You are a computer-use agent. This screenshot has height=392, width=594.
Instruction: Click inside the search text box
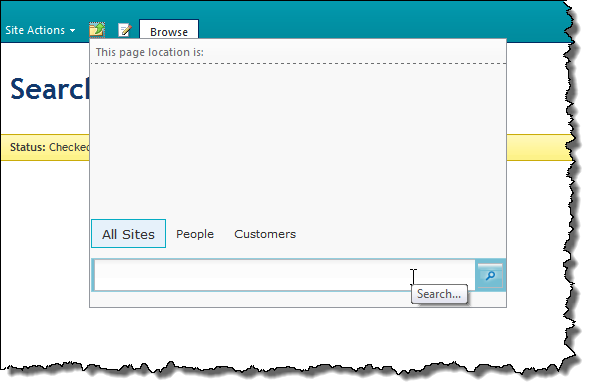284,275
